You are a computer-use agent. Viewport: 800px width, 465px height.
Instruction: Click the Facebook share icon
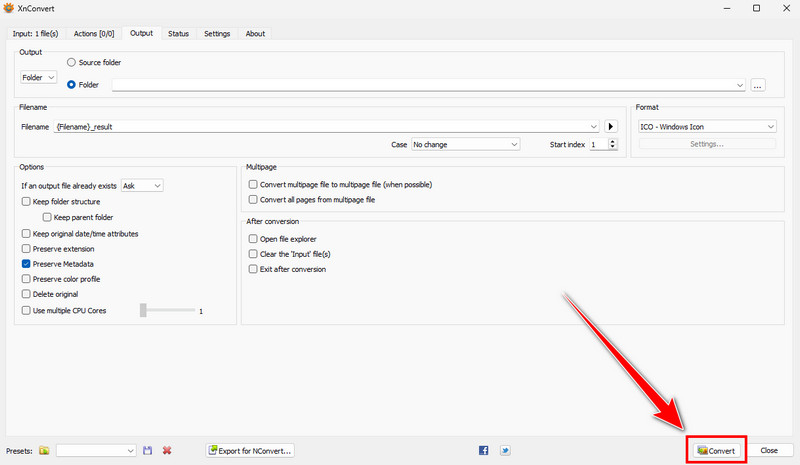click(484, 451)
